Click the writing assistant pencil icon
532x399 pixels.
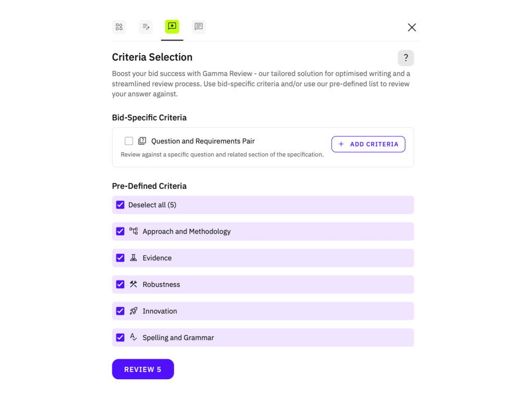pyautogui.click(x=145, y=27)
